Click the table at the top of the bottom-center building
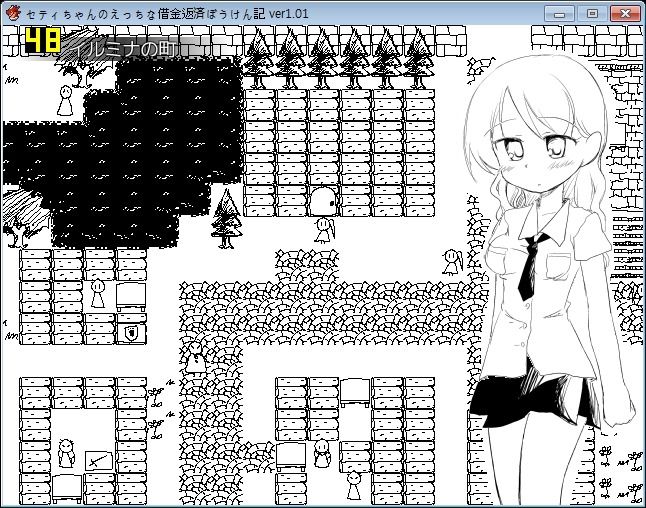This screenshot has height=508, width=646. 355,393
